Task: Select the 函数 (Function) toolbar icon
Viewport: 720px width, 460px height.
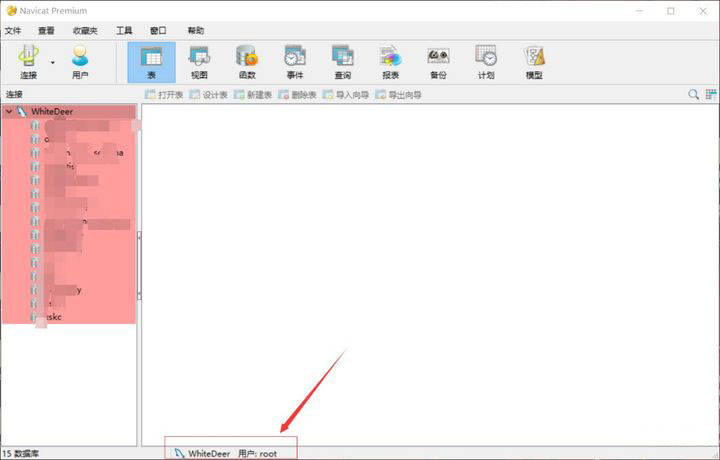Action: tap(247, 62)
